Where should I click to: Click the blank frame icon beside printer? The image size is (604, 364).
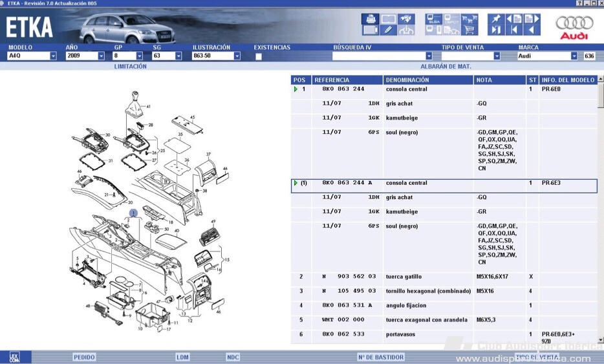coord(388,19)
